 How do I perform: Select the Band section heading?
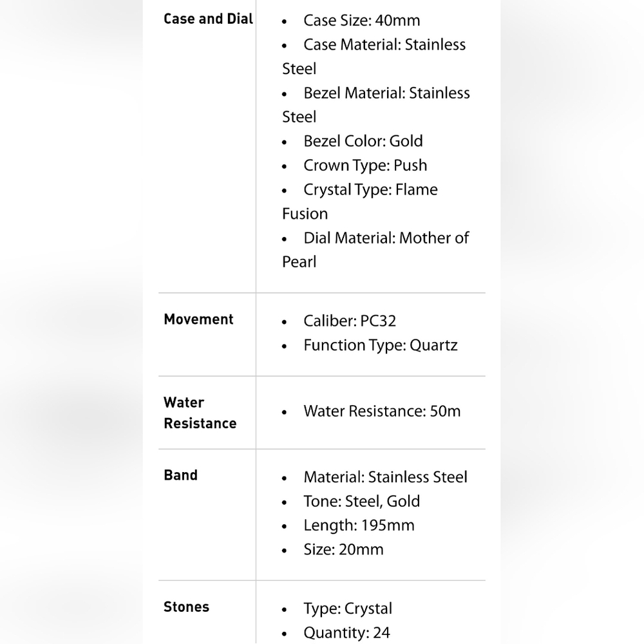tap(181, 475)
